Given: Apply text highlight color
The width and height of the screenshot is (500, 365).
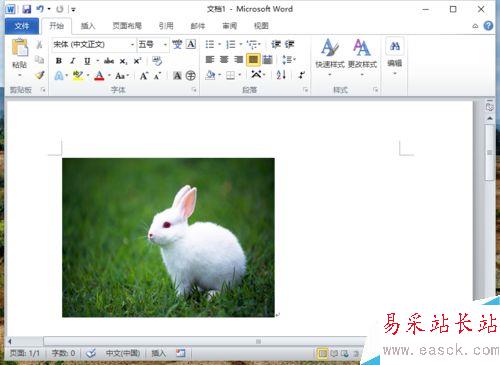Looking at the screenshot, I should point(78,76).
